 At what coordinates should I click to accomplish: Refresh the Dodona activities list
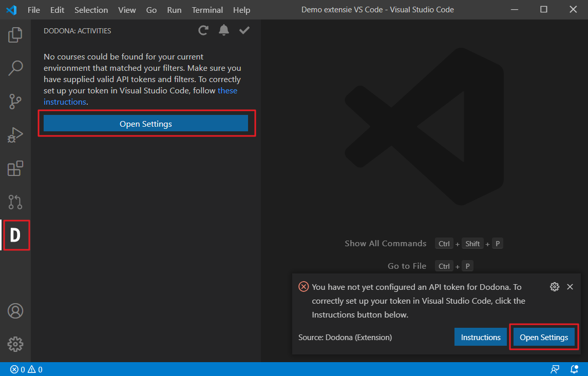(x=203, y=30)
